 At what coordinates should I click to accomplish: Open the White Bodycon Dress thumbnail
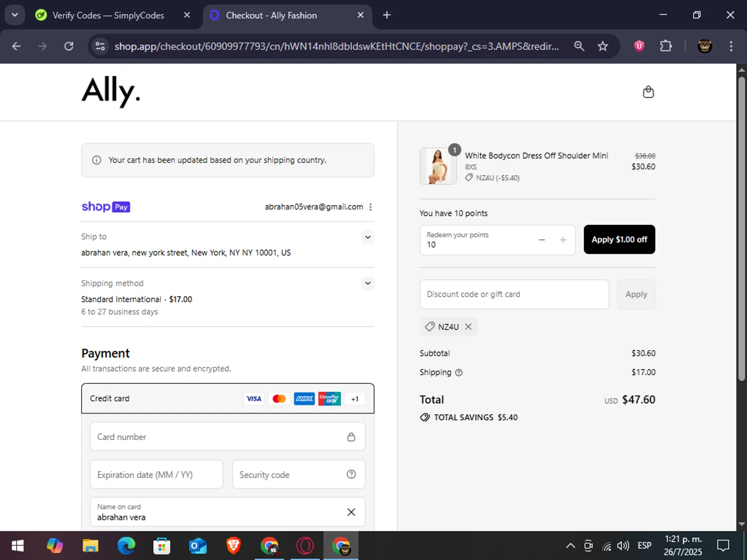point(438,166)
